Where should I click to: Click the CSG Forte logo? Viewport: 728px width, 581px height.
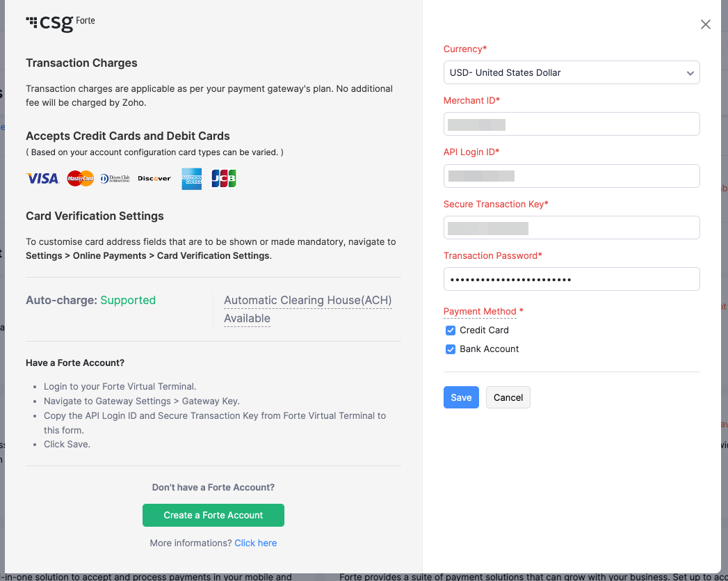[x=60, y=23]
